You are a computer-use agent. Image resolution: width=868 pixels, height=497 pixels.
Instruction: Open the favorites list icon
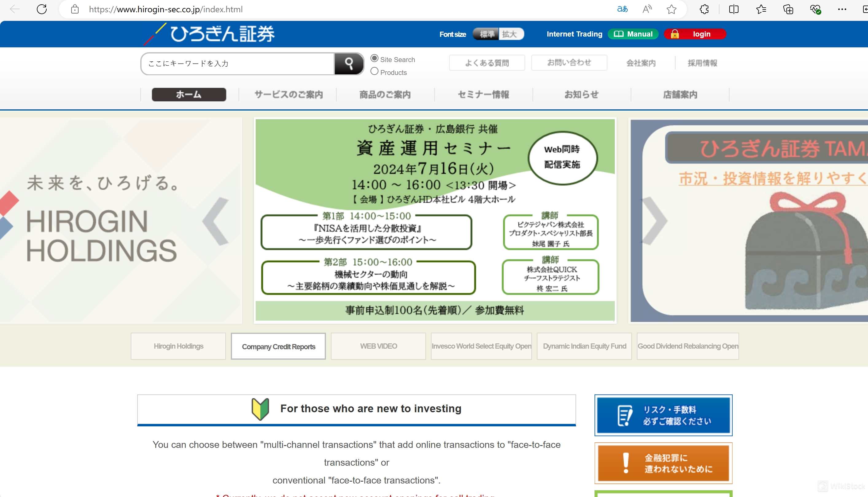761,9
